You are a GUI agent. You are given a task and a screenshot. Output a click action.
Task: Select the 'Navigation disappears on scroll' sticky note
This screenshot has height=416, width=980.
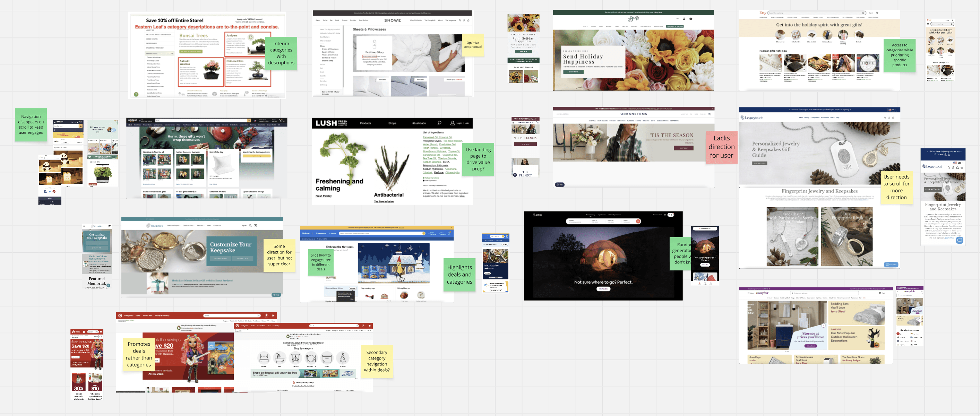point(31,125)
